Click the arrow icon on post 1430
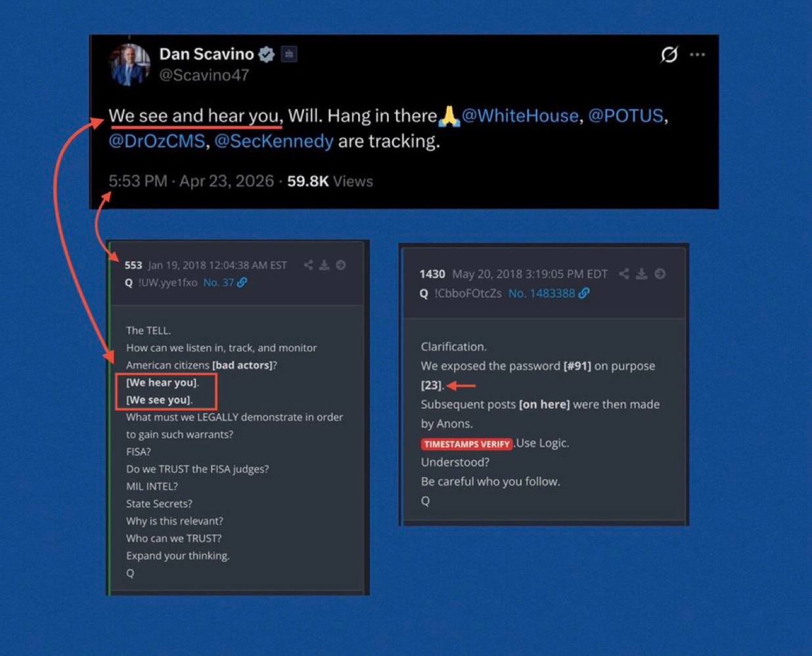This screenshot has width=812, height=656. (x=660, y=273)
